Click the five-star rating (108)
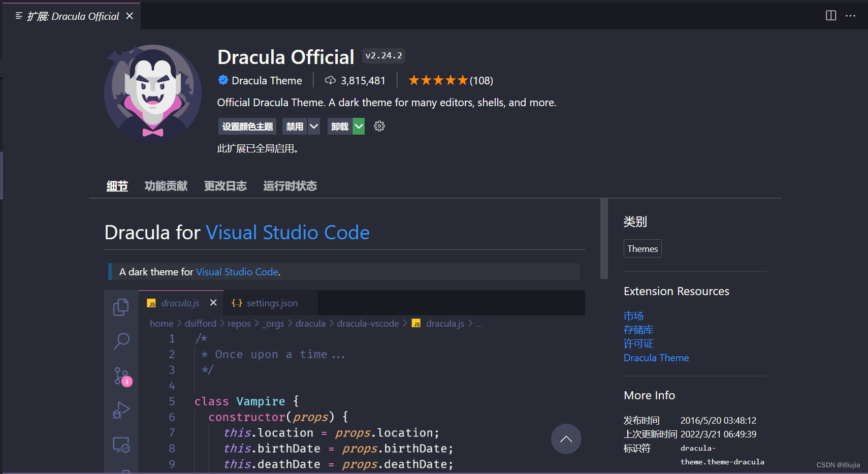Screen dimensions: 868x474 pyautogui.click(x=451, y=81)
